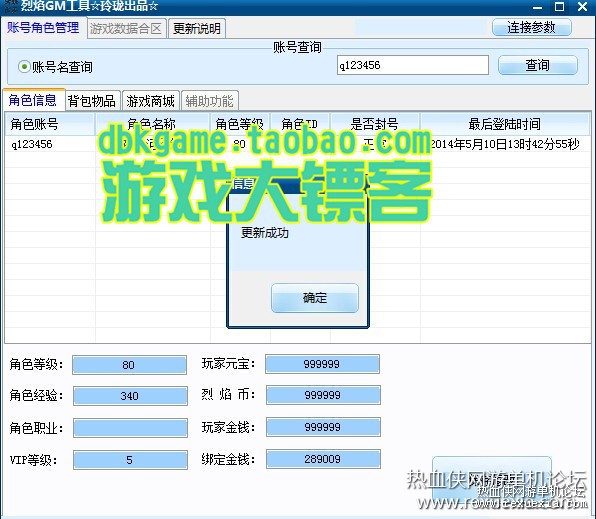Click the VIP等级 input field
The image size is (596, 519).
(x=130, y=460)
